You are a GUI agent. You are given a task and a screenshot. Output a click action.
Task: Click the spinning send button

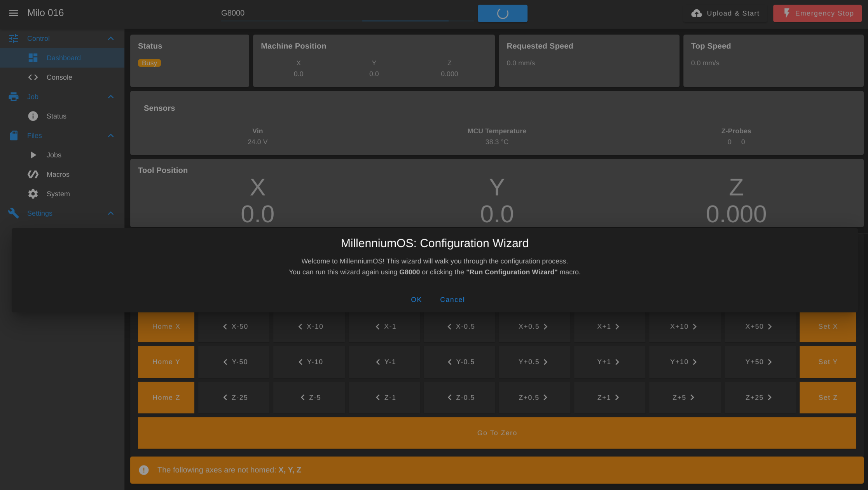(503, 13)
